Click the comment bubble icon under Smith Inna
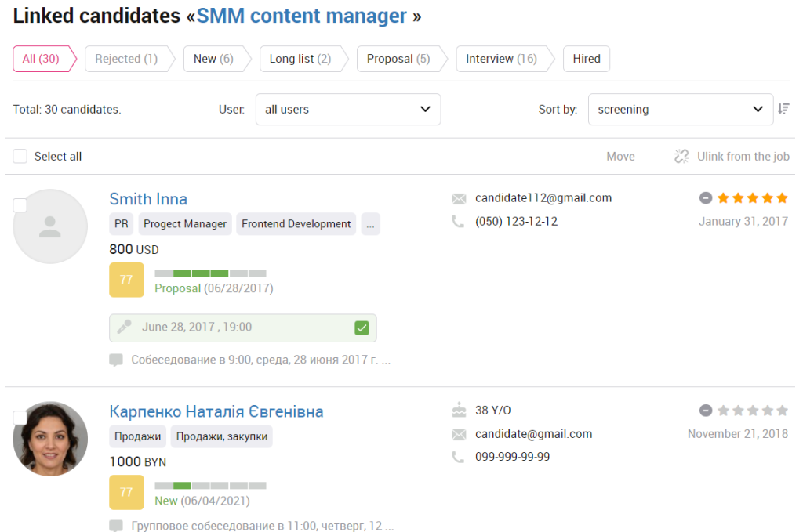 116,360
